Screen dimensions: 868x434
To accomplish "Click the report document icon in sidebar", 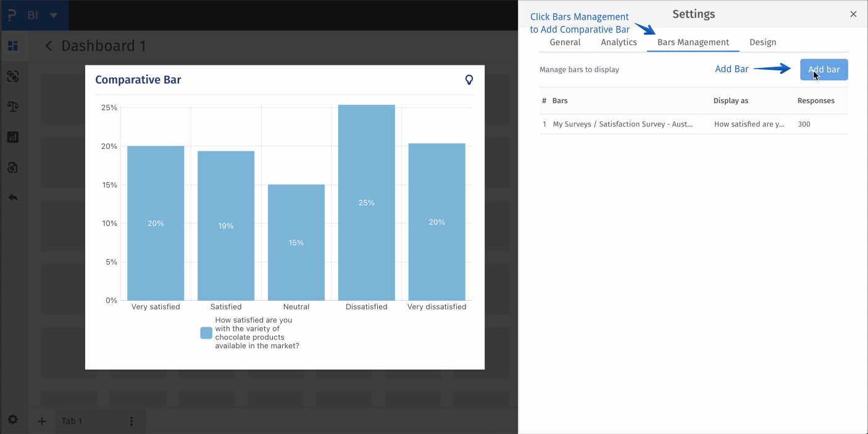I will click(13, 167).
